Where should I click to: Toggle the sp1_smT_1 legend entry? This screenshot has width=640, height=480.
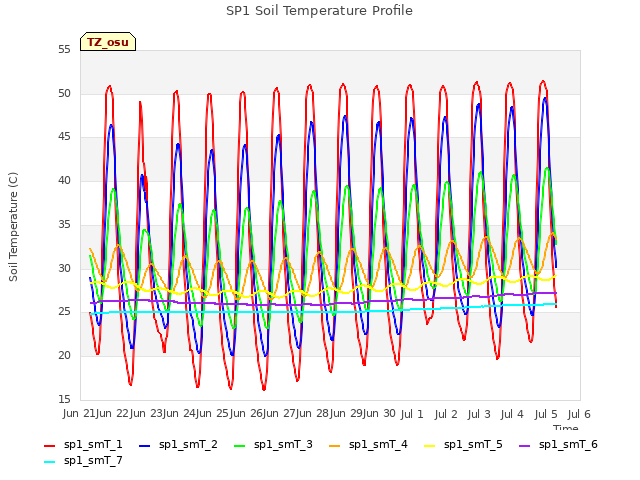pyautogui.click(x=83, y=444)
